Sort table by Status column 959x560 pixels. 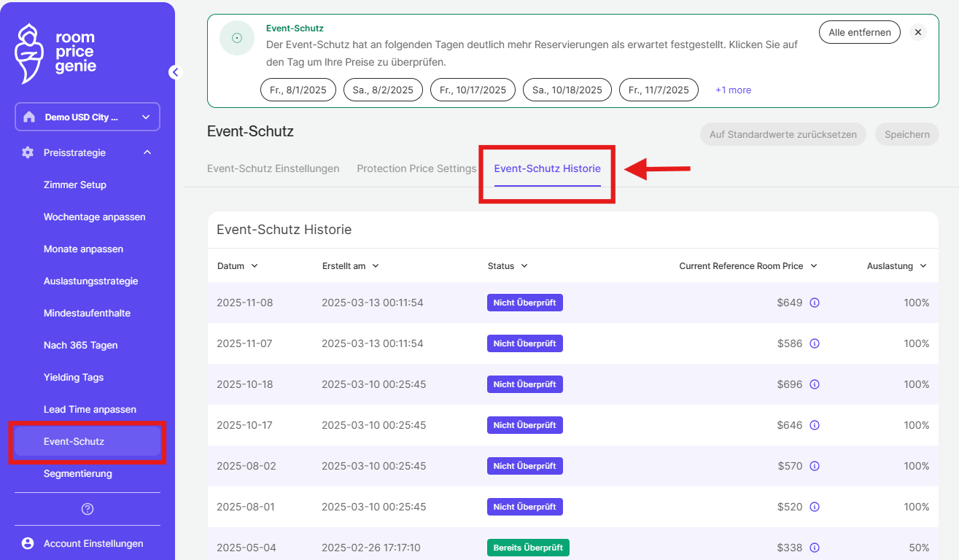(508, 266)
